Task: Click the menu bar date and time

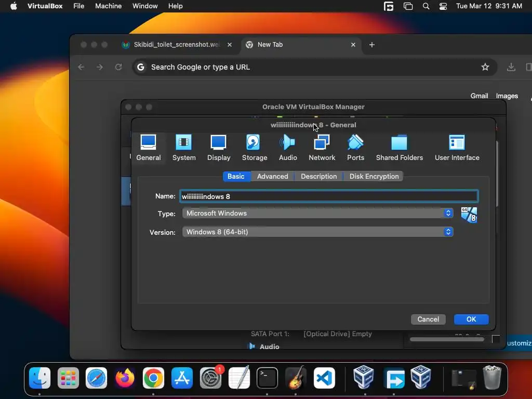Action: (489, 6)
